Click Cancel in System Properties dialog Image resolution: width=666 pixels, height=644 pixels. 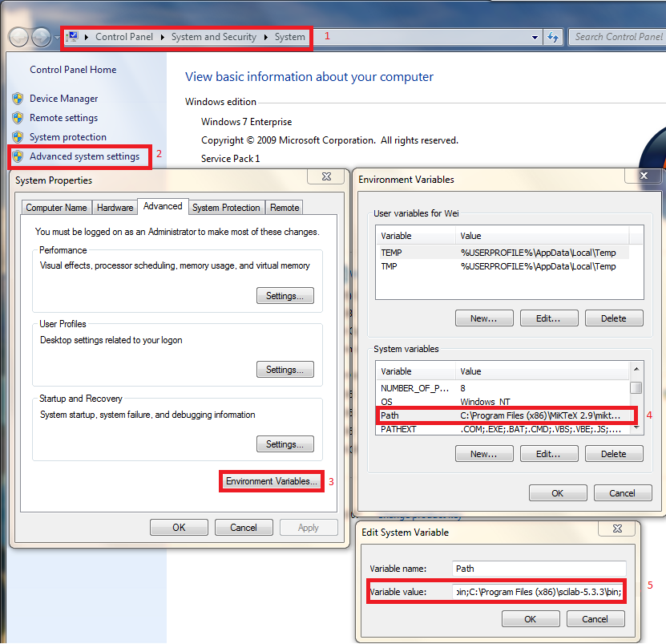[x=244, y=528]
